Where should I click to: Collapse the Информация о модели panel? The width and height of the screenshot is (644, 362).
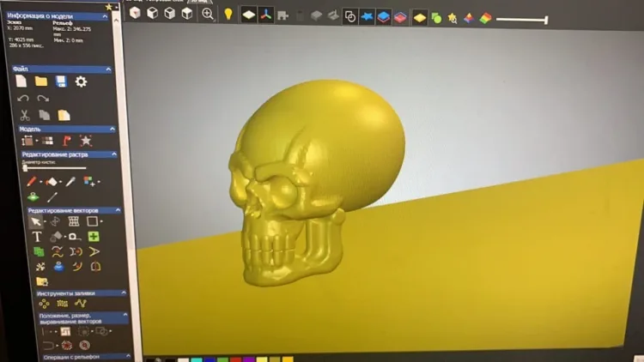(x=105, y=16)
